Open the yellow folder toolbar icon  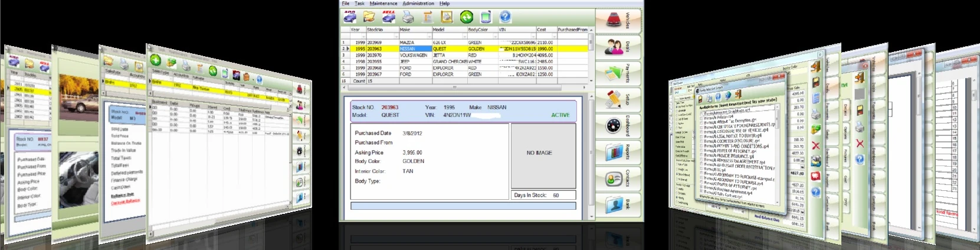click(x=369, y=17)
